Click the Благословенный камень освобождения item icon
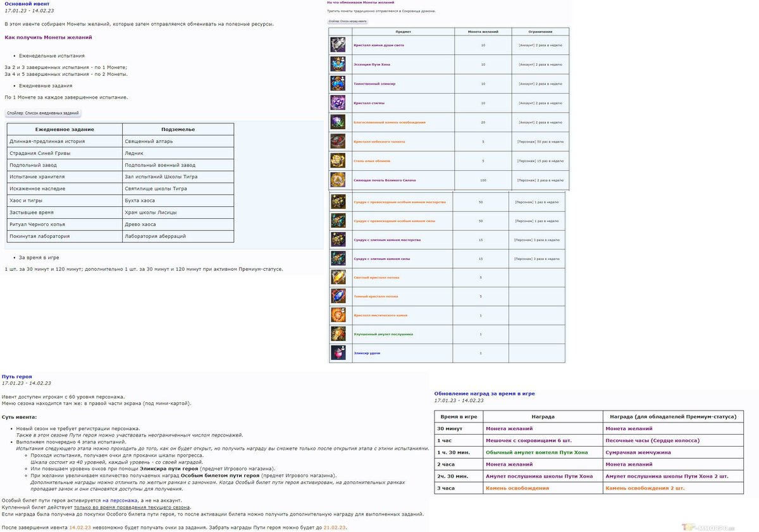 click(x=338, y=122)
